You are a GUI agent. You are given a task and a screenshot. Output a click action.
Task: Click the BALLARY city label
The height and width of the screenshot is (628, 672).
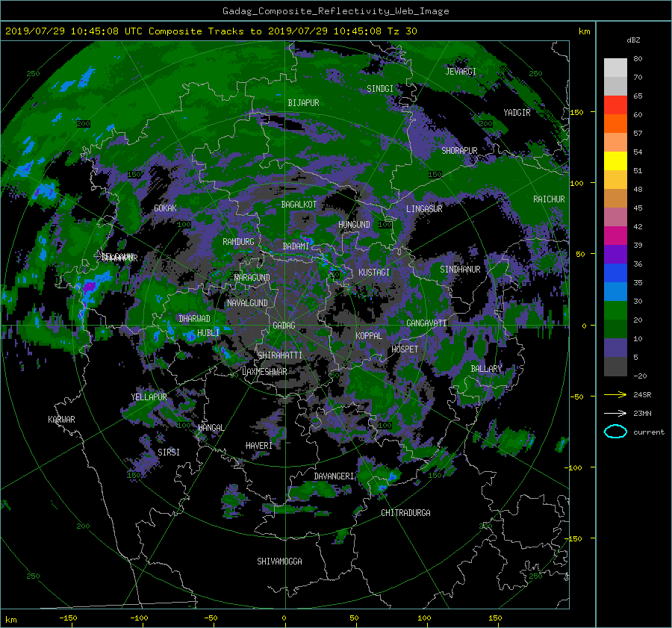click(486, 369)
